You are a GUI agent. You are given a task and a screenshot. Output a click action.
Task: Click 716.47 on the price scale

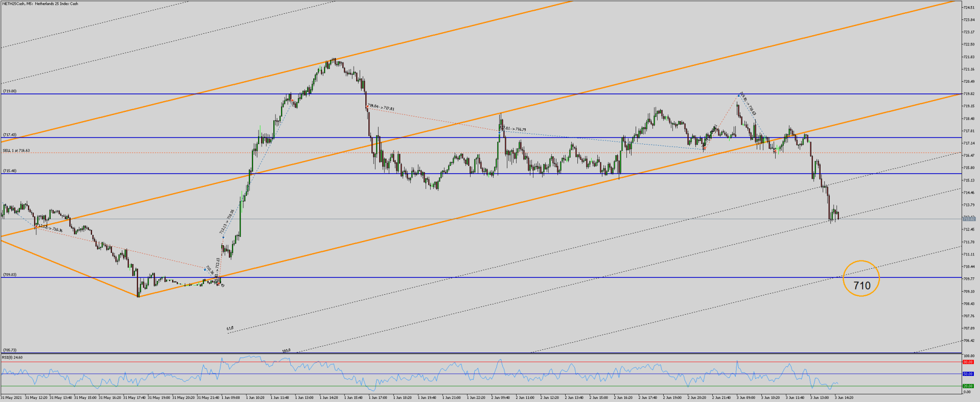point(968,155)
